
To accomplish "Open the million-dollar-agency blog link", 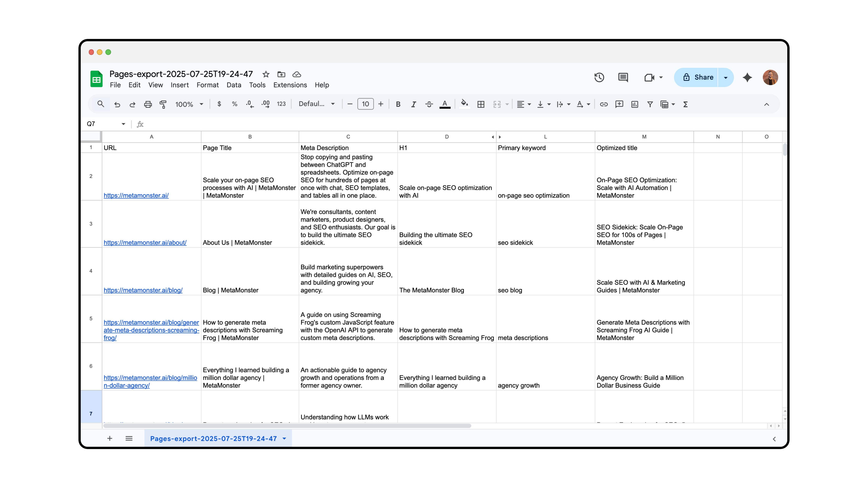I will [150, 381].
